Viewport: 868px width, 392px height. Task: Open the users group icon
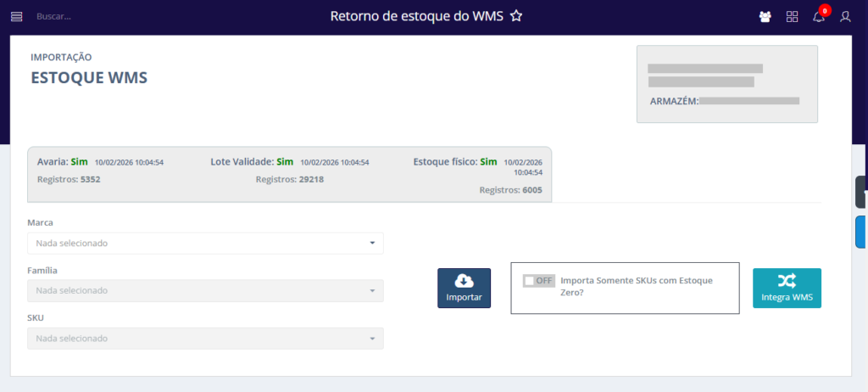765,16
